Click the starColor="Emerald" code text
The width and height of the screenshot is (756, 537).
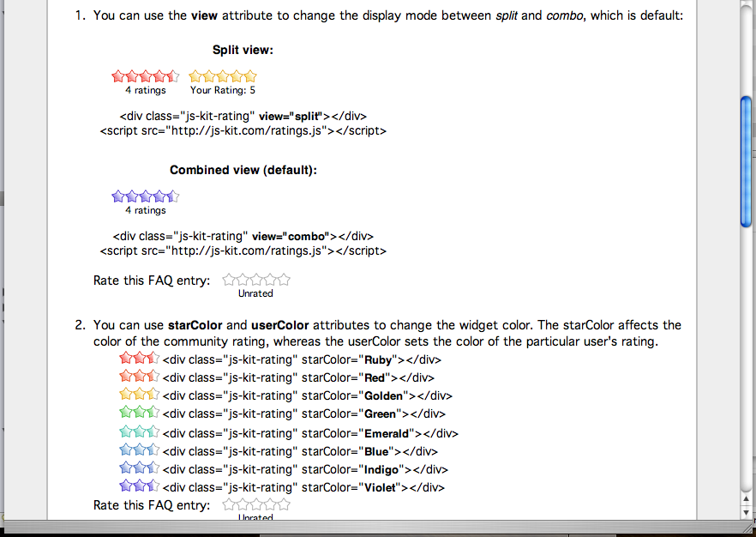coord(310,433)
